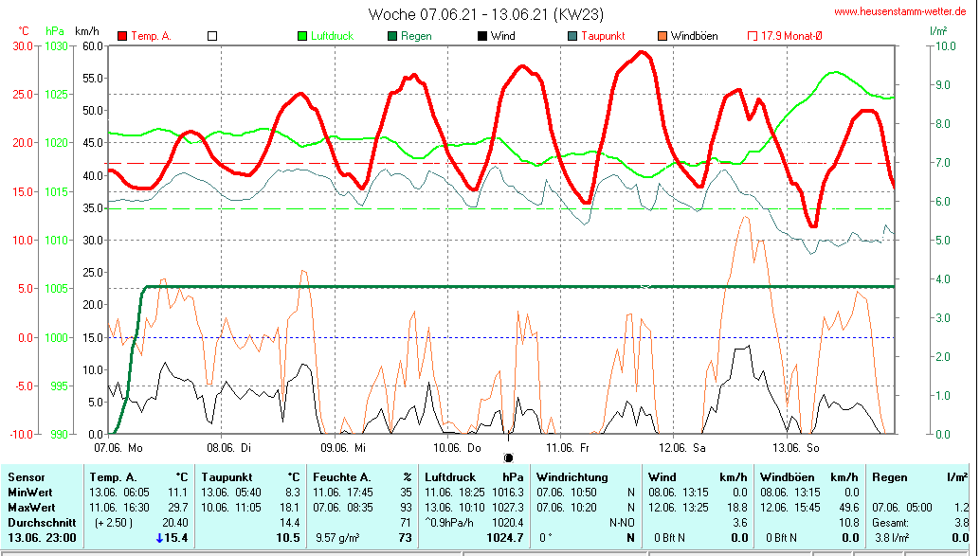Image resolution: width=980 pixels, height=556 pixels.
Task: Select the orange Windböen legend swatch
Action: pyautogui.click(x=662, y=36)
